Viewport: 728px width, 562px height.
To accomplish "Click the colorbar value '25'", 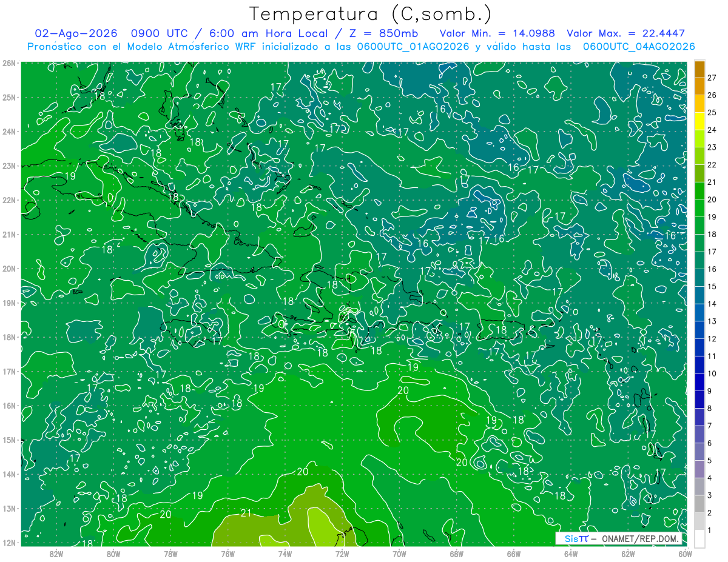I will 712,113.
